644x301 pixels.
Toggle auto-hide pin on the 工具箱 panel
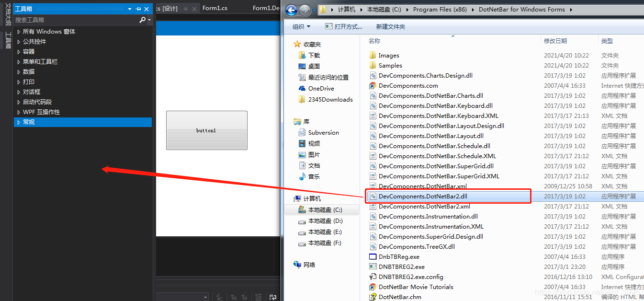click(138, 9)
